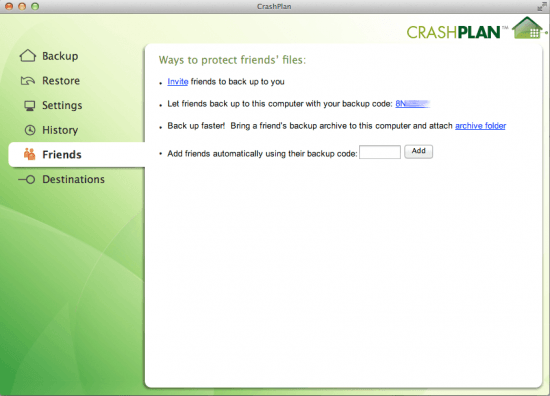The width and height of the screenshot is (550, 396).
Task: Click the 'Back up faster!' text
Action: click(x=196, y=126)
